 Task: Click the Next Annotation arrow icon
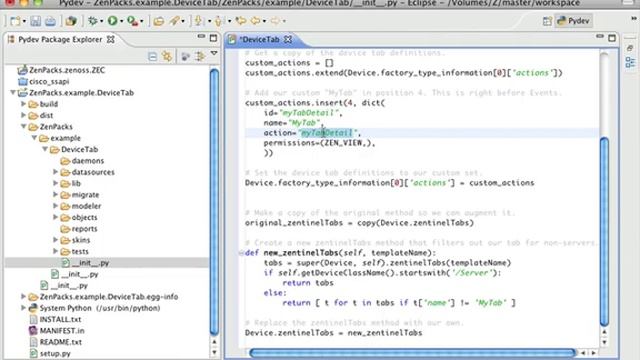[198, 21]
